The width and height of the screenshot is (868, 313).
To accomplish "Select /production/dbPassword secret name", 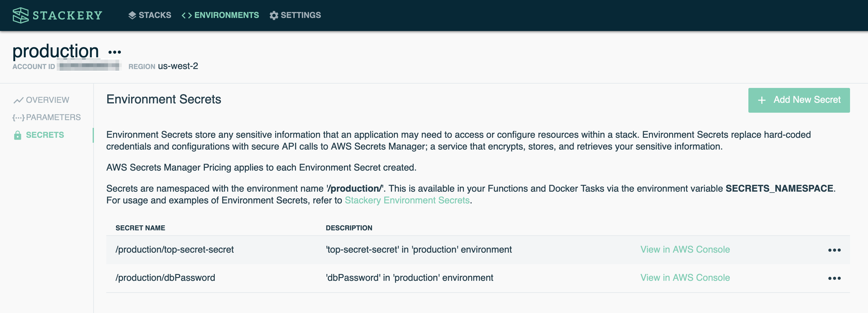I will tap(165, 278).
